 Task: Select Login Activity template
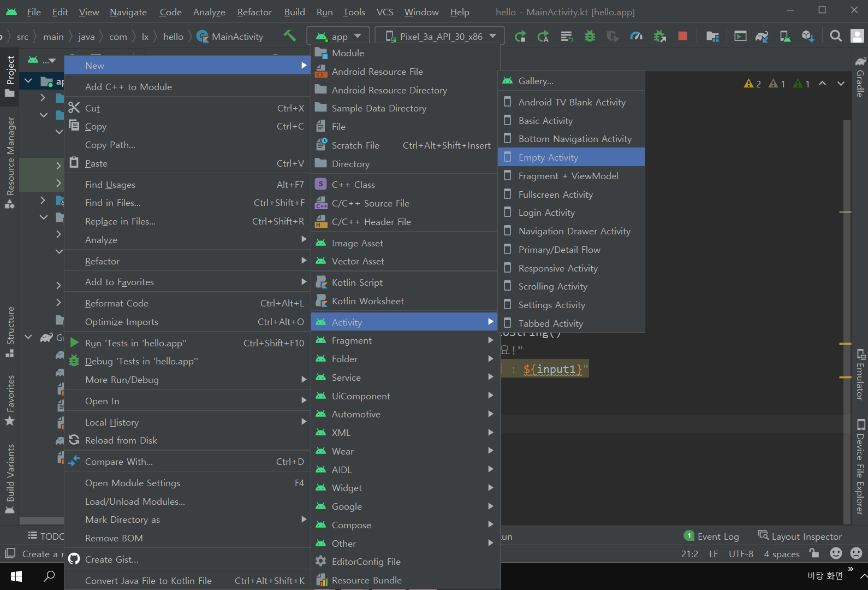click(x=572, y=213)
